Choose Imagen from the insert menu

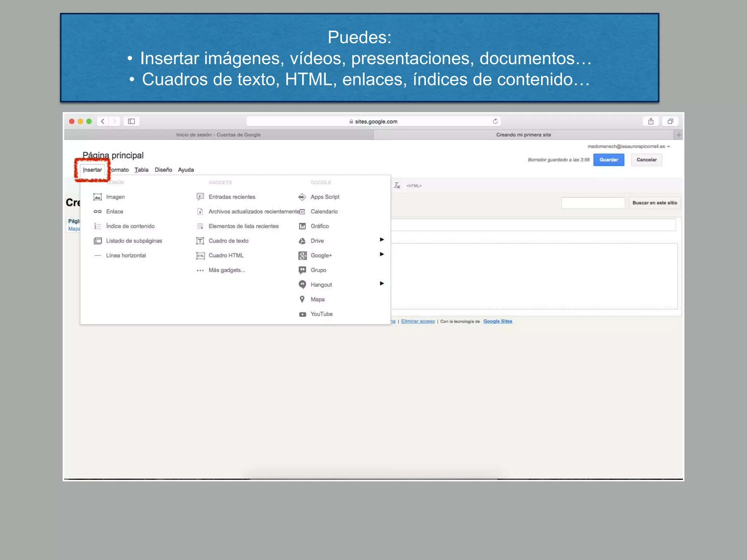point(115,197)
